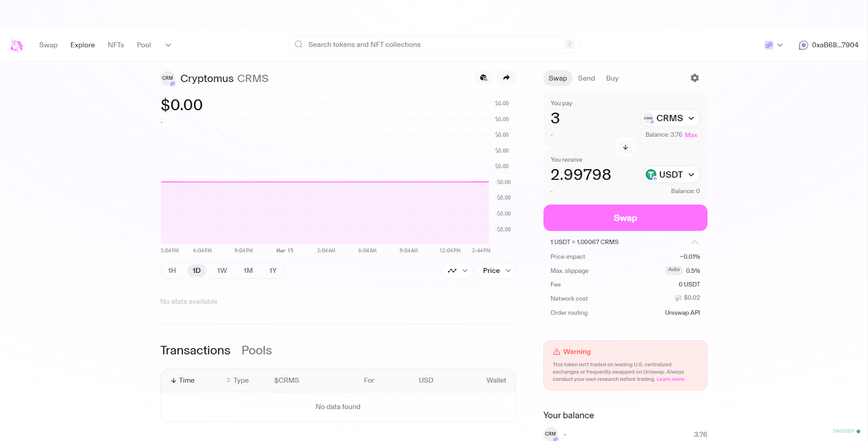Click the CRM token icon under Your balance
Screen dimensions: 868x441
pos(551,434)
